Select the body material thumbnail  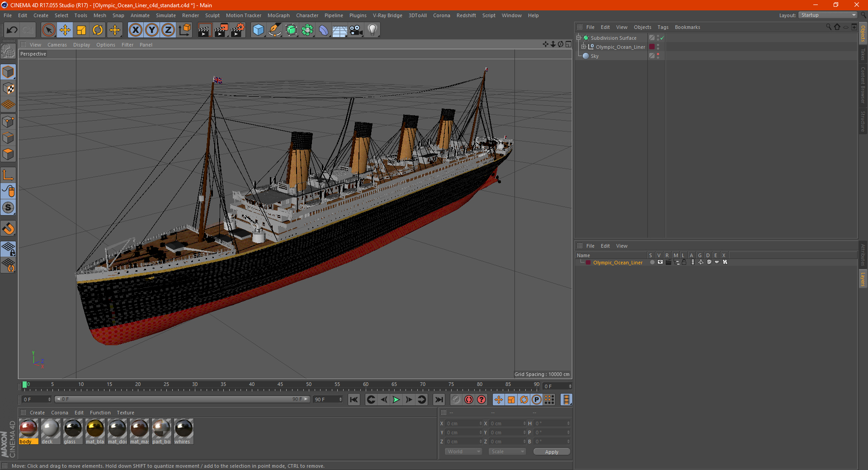tap(28, 431)
